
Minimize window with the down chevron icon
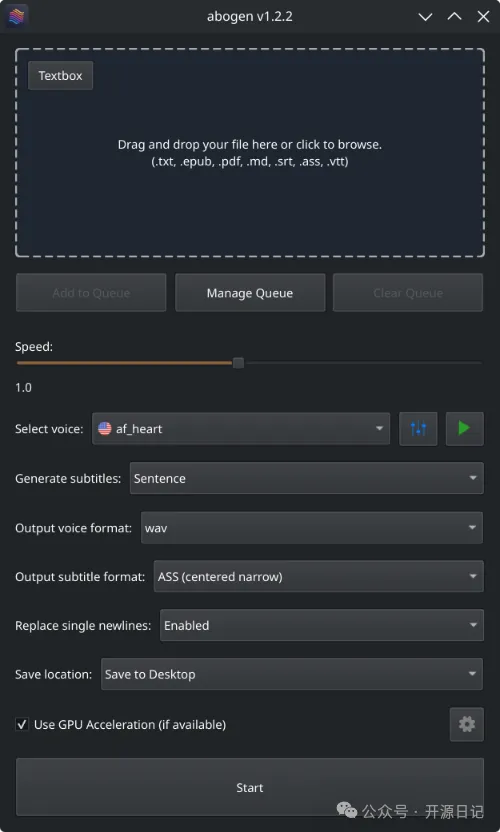[x=425, y=17]
